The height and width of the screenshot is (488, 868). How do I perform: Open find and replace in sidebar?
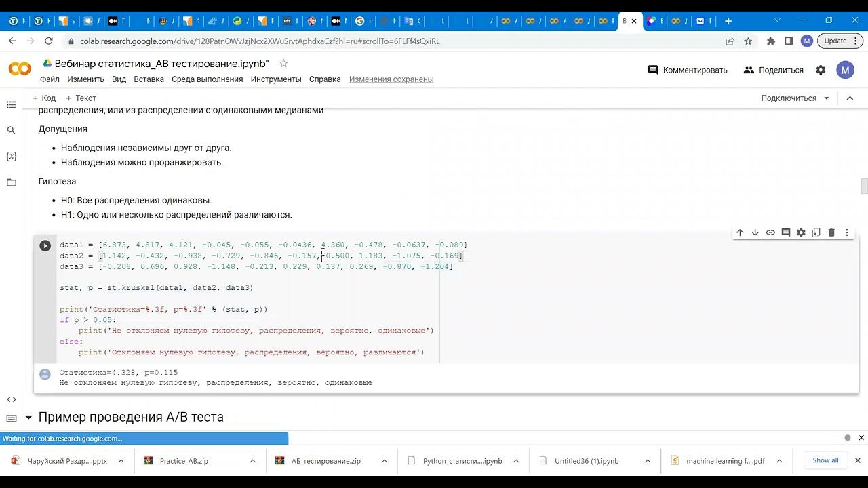click(x=11, y=130)
